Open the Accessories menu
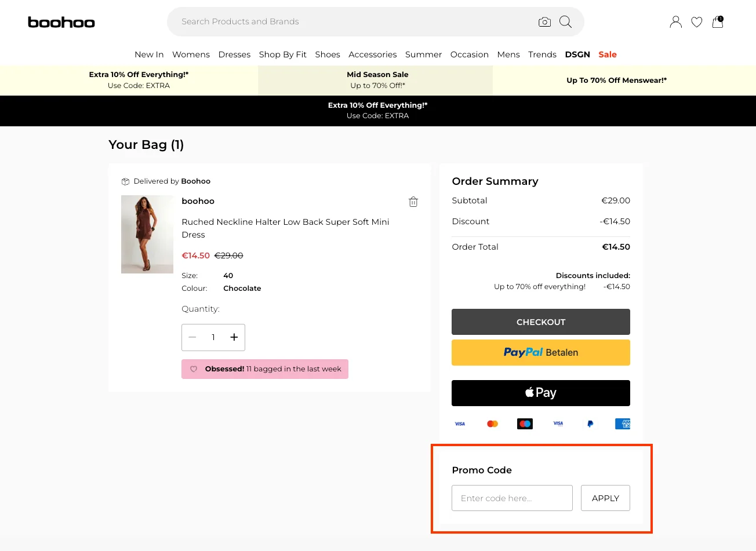The width and height of the screenshot is (756, 551). pyautogui.click(x=373, y=54)
